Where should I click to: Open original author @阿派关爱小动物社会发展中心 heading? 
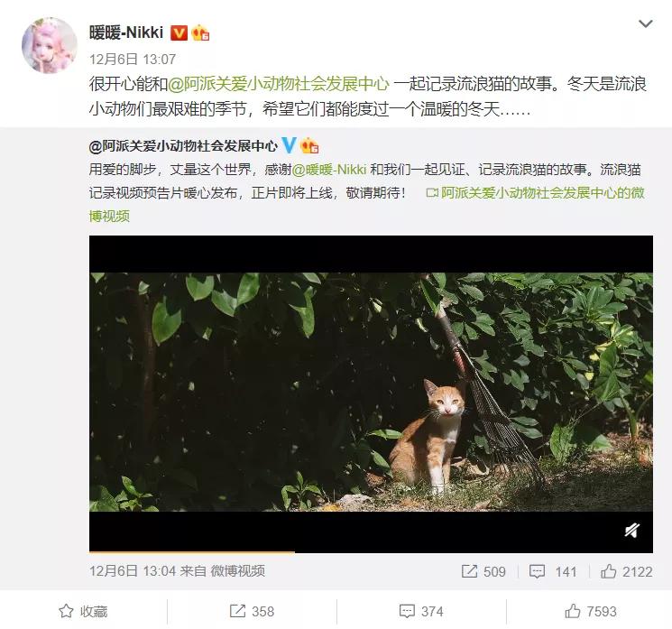point(183,146)
